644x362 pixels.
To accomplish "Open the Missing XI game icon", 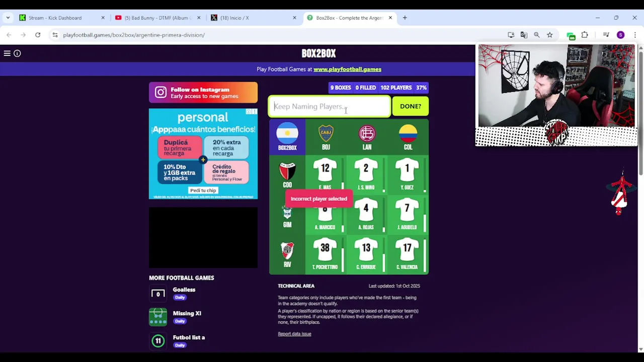I will [158, 317].
